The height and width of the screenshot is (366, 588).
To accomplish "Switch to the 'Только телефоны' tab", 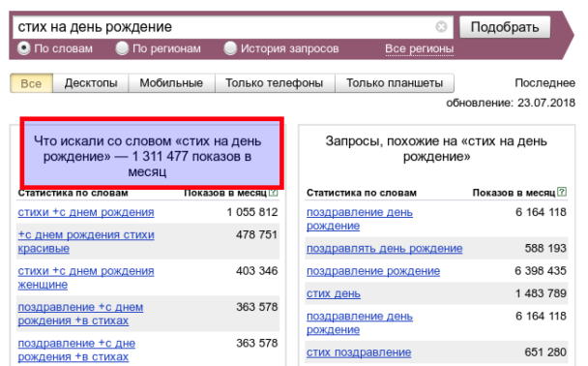I will pyautogui.click(x=275, y=83).
